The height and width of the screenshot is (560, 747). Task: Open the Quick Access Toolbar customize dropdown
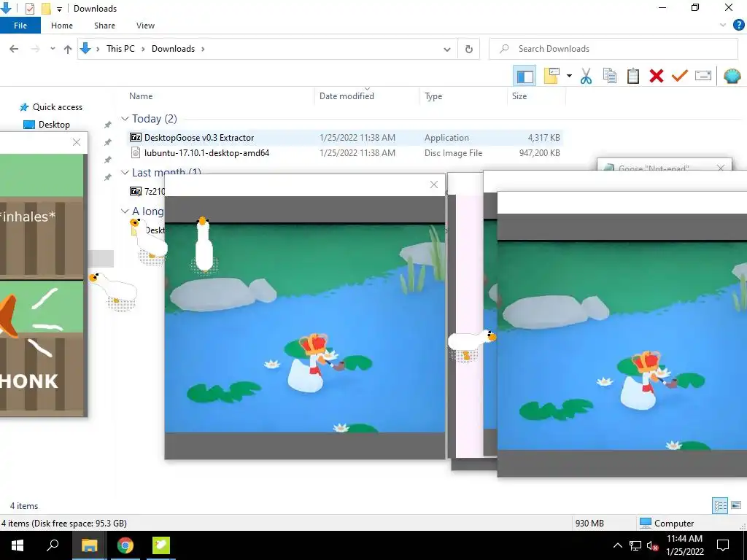click(x=60, y=9)
